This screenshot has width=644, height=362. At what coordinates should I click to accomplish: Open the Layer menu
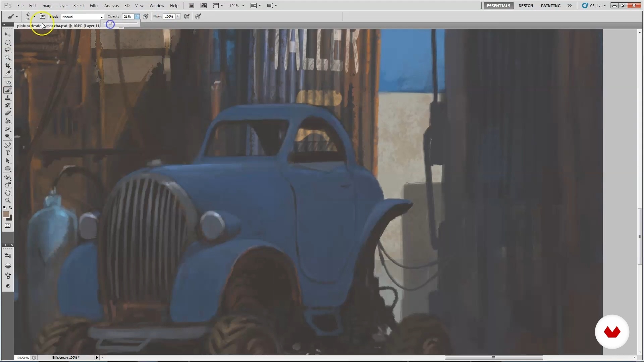coord(63,6)
